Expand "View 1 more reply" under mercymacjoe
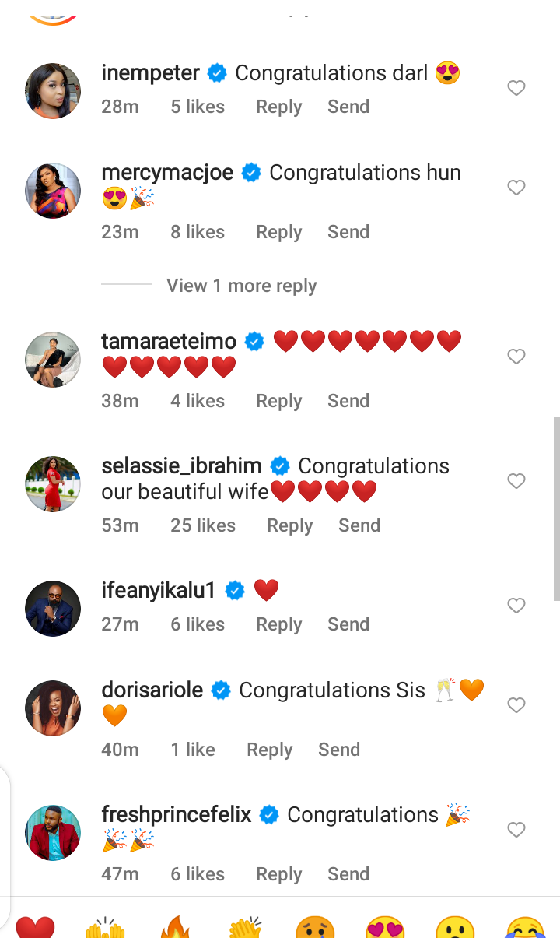Screen dimensions: 560x938 (241, 286)
